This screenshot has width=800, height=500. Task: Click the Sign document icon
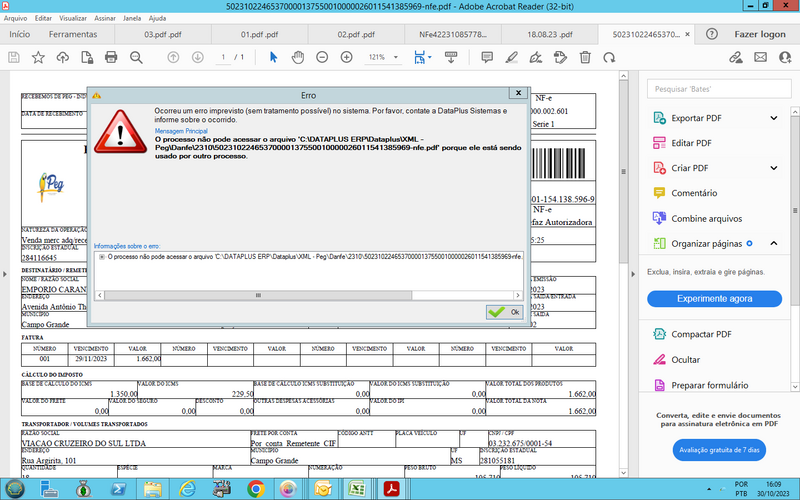coord(536,57)
